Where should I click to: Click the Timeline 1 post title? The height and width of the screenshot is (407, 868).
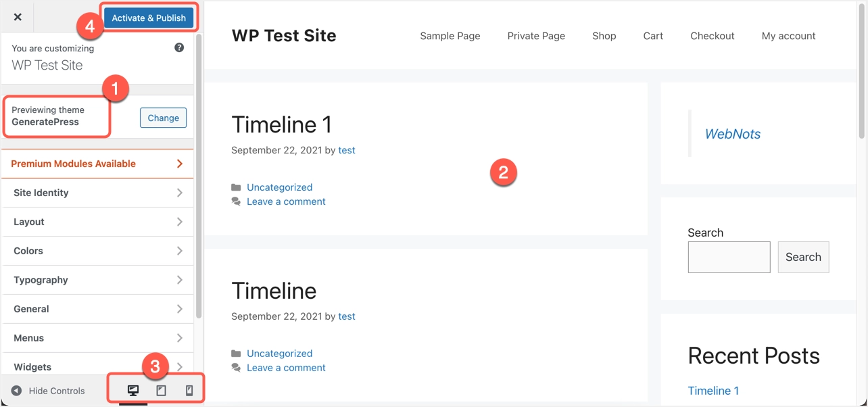click(x=281, y=124)
